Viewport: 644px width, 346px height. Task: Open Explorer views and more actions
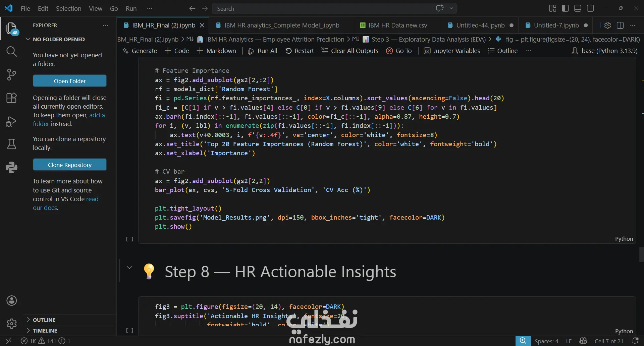click(x=105, y=25)
